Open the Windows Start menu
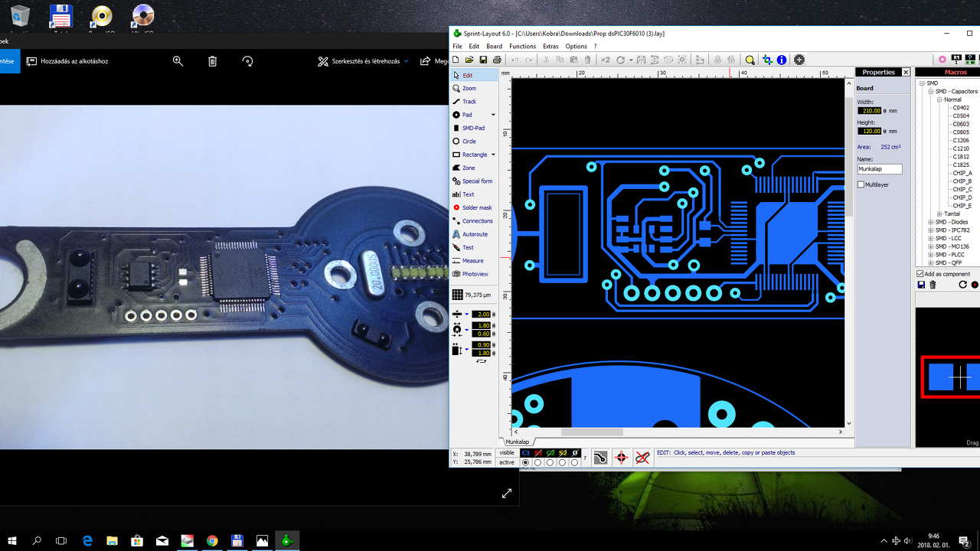Screen dimensions: 980x551 click(12, 541)
